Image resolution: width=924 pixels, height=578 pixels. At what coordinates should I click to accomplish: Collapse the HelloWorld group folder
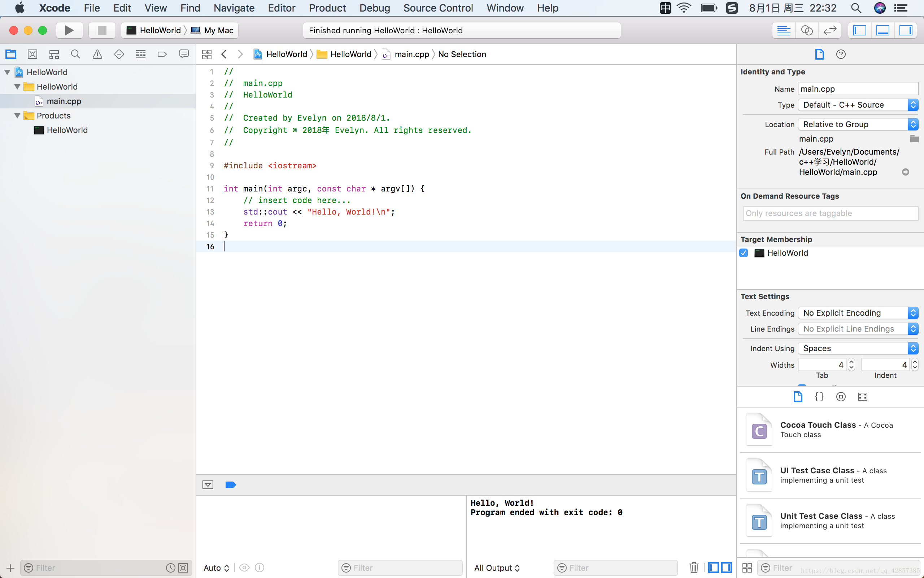(17, 87)
